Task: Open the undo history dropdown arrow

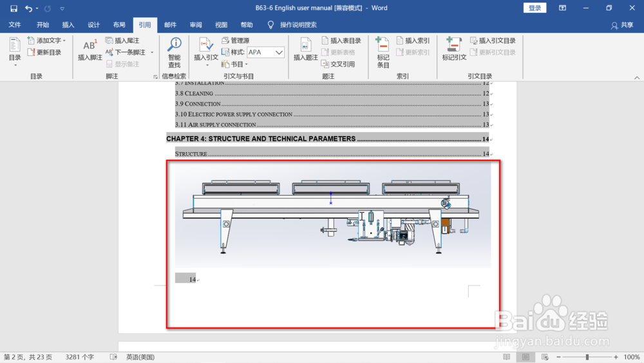Action: click(37, 8)
